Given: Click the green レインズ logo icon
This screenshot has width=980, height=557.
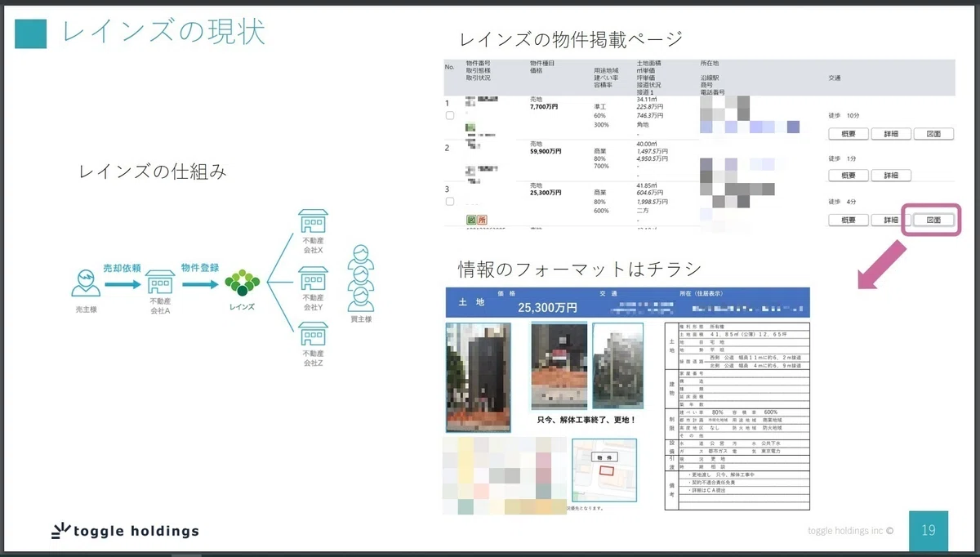Looking at the screenshot, I should pos(242,283).
